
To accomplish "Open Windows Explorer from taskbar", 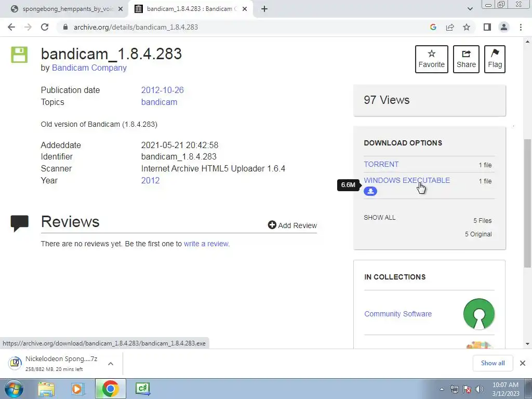I will (x=46, y=389).
